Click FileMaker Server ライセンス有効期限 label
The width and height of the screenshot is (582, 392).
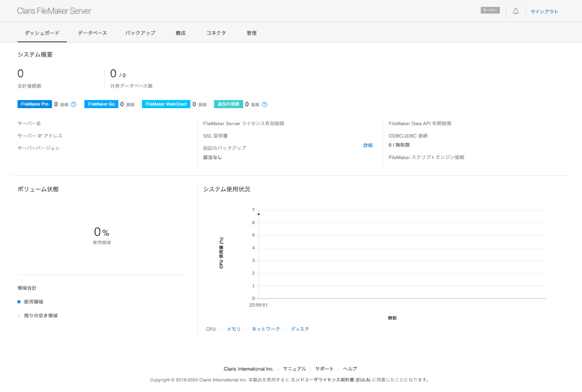pos(243,124)
